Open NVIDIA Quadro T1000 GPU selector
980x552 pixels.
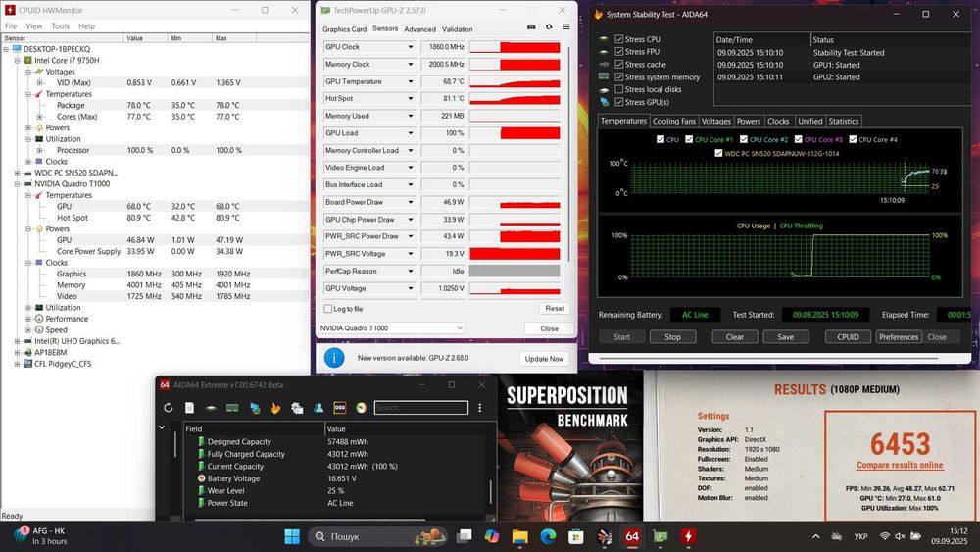[x=392, y=328]
